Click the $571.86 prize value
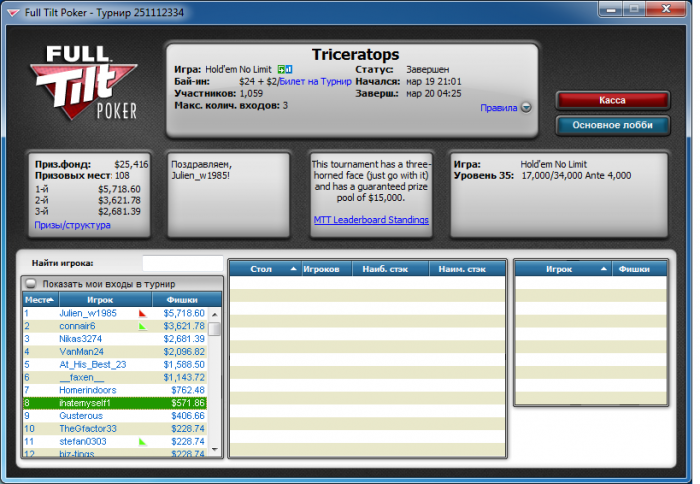 [x=188, y=403]
